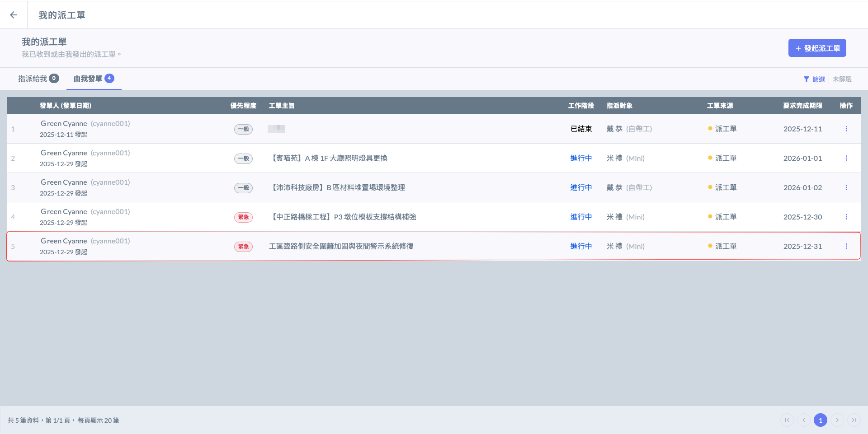
Task: Go to first page pagination icon
Action: [787, 420]
